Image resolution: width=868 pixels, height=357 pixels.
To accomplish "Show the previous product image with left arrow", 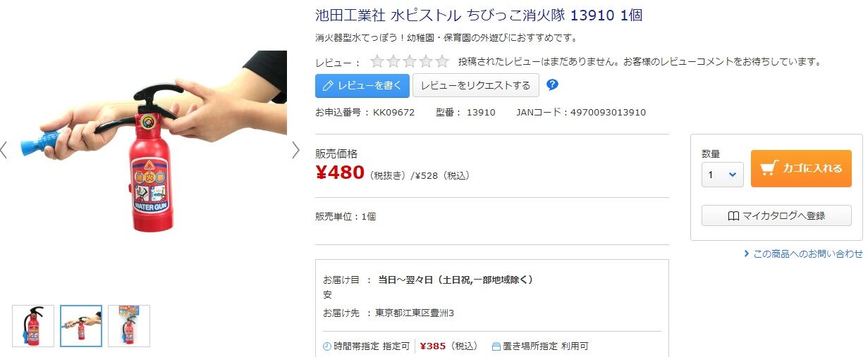I will 4,150.
